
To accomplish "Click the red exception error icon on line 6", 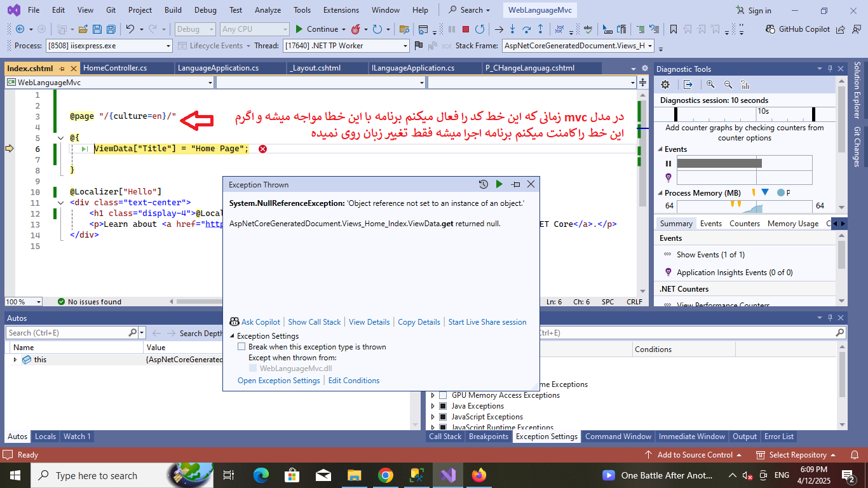I will (x=262, y=149).
